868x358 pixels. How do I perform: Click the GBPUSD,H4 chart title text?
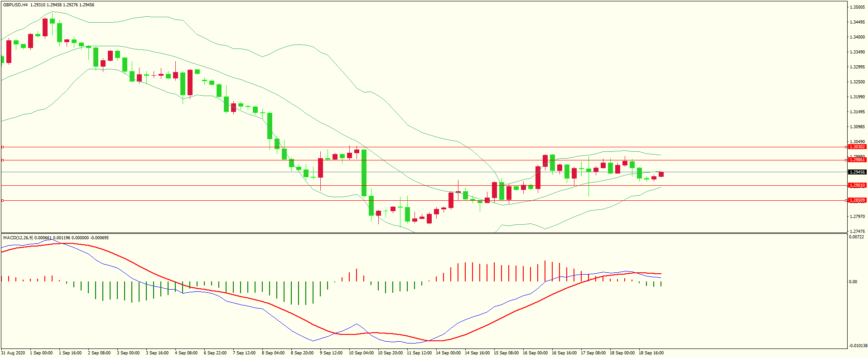pos(15,5)
